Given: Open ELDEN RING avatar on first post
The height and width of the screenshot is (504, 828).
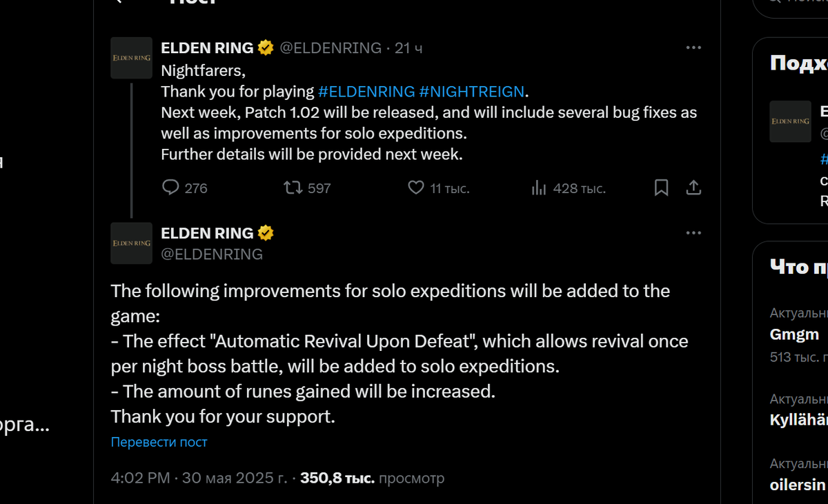Looking at the screenshot, I should click(132, 58).
